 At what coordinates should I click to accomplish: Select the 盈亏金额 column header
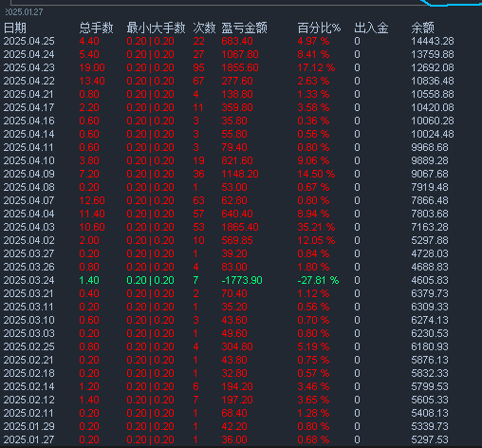244,28
